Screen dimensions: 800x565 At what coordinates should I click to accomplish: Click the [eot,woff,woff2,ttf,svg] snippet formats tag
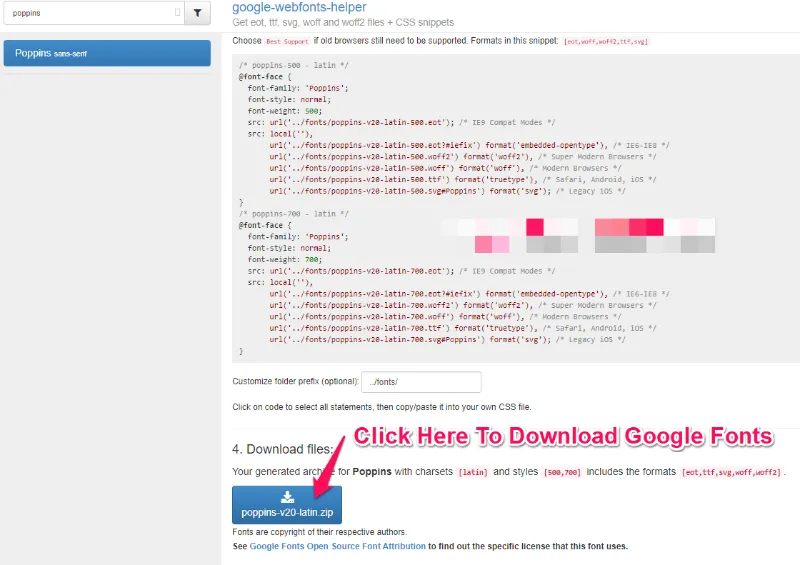606,41
